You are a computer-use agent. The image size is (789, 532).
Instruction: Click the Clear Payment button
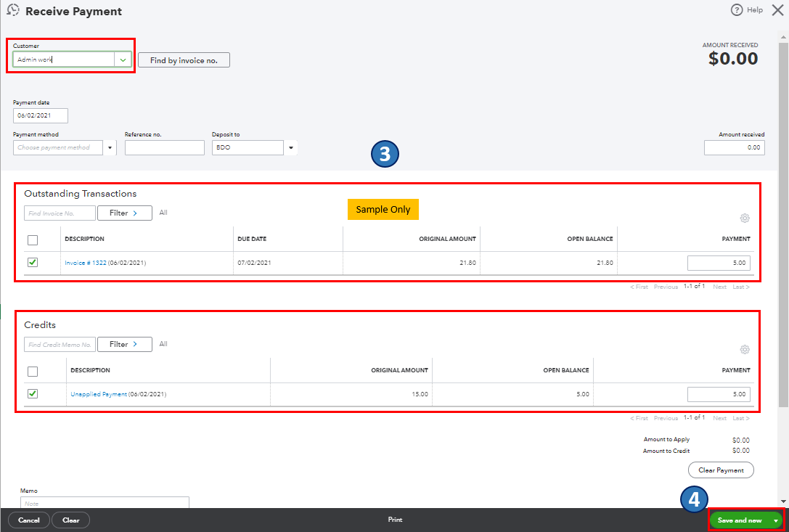[x=721, y=470]
